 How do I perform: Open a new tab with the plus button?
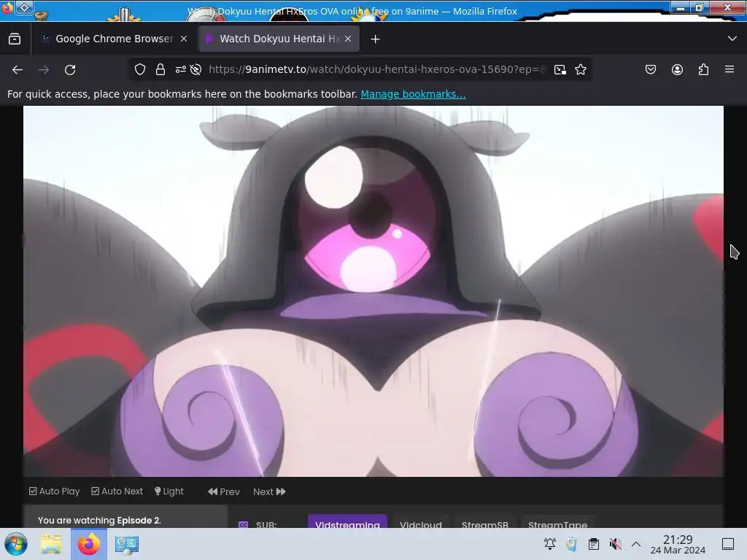pyautogui.click(x=376, y=39)
